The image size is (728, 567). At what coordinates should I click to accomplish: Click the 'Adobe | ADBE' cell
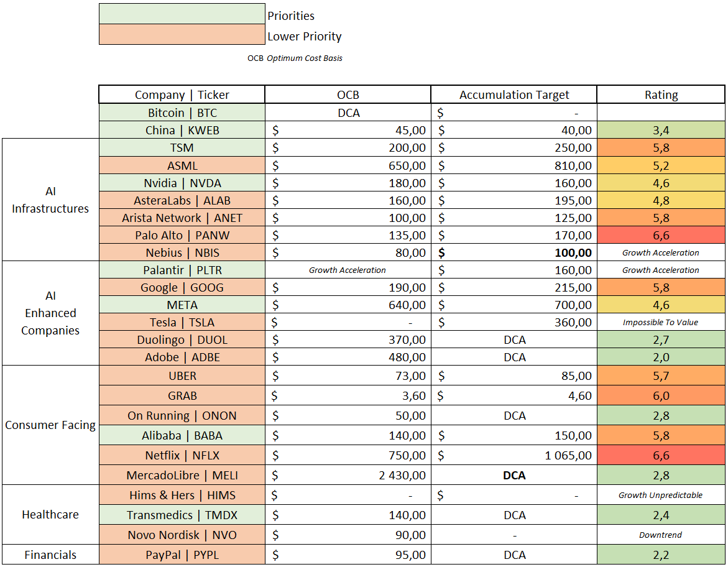(x=182, y=357)
